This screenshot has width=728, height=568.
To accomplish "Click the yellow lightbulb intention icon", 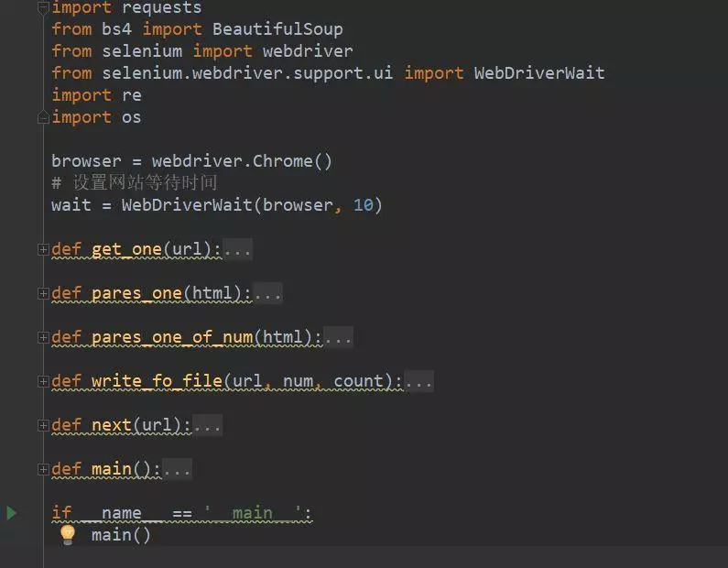I will pos(68,535).
